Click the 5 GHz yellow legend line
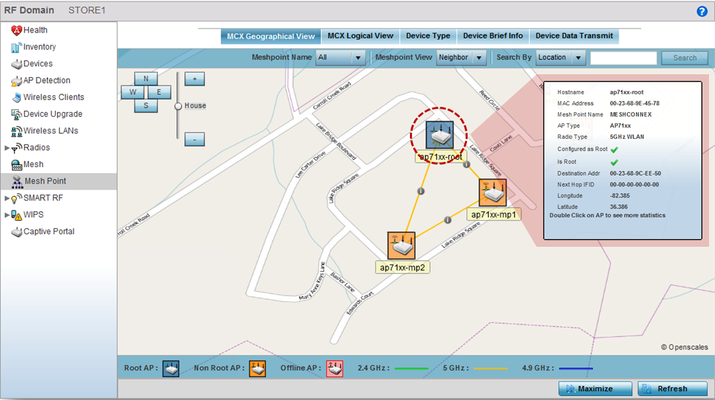715x400 pixels. [491, 369]
